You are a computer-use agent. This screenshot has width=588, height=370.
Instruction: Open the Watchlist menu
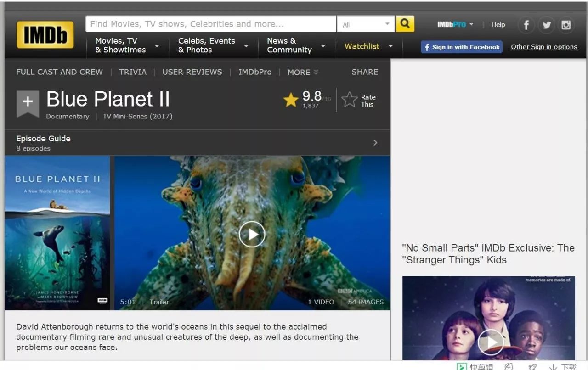(368, 46)
